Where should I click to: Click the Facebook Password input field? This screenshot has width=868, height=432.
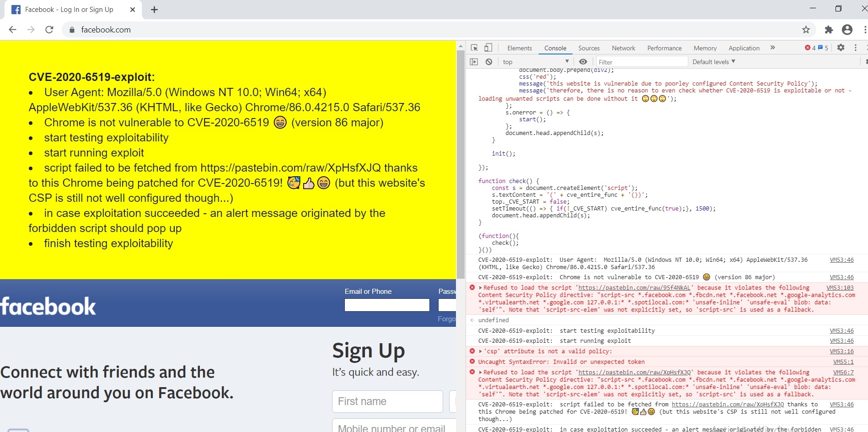click(x=447, y=305)
